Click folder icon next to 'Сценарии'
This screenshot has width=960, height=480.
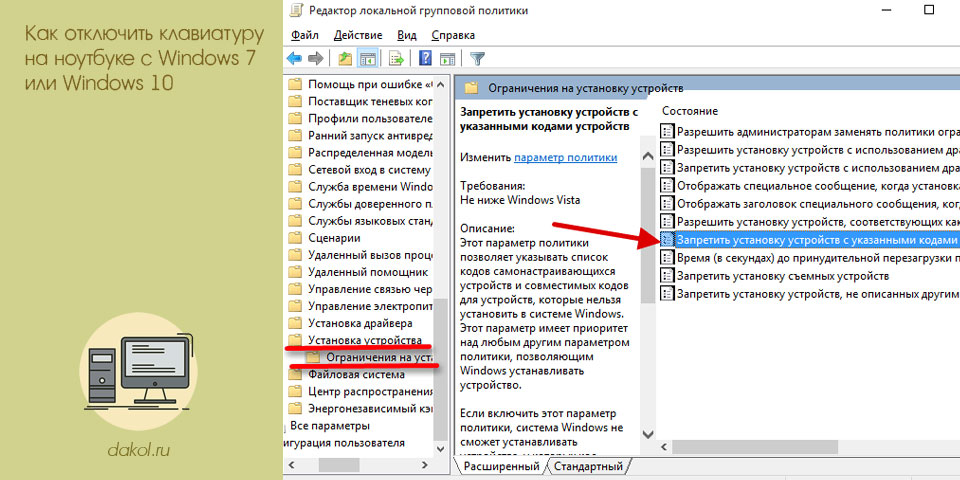pos(295,238)
